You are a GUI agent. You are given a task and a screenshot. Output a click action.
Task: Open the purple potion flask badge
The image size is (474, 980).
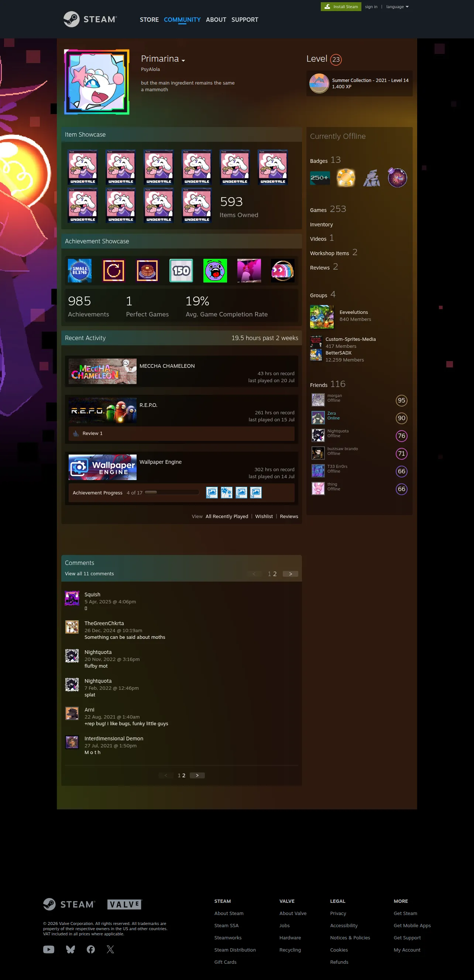click(397, 178)
